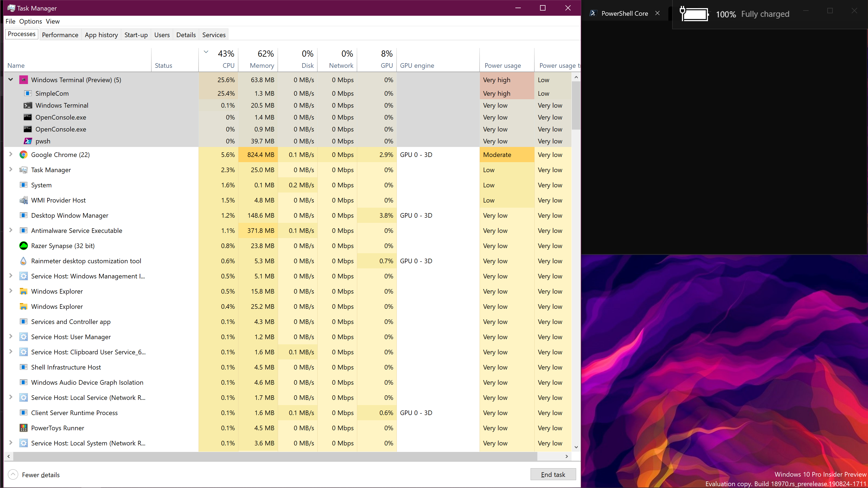This screenshot has height=488, width=868.
Task: Select the WMI Provider Host icon
Action: point(24,200)
